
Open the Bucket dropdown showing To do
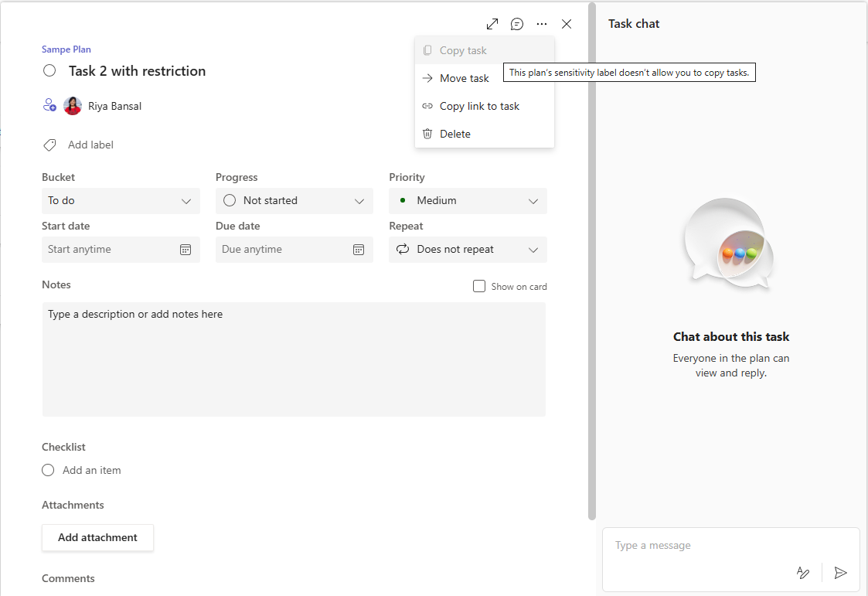tap(121, 200)
